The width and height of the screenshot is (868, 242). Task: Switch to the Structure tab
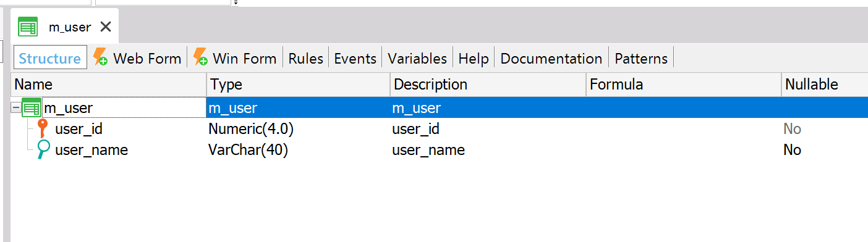coord(50,59)
